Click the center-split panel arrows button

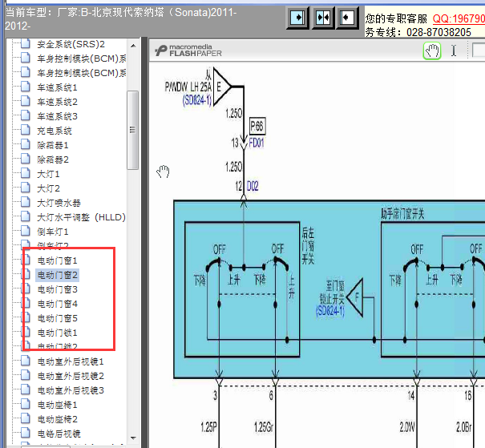(322, 18)
